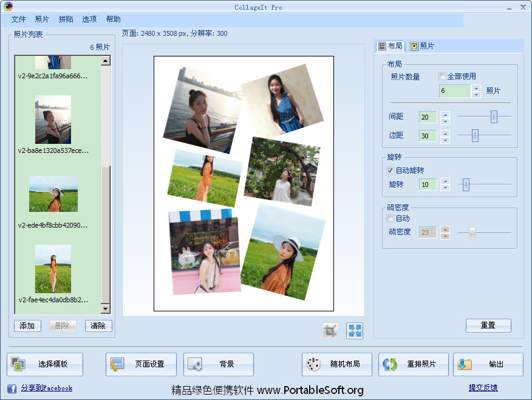Select the riverside sunset photo in collage

[203, 110]
